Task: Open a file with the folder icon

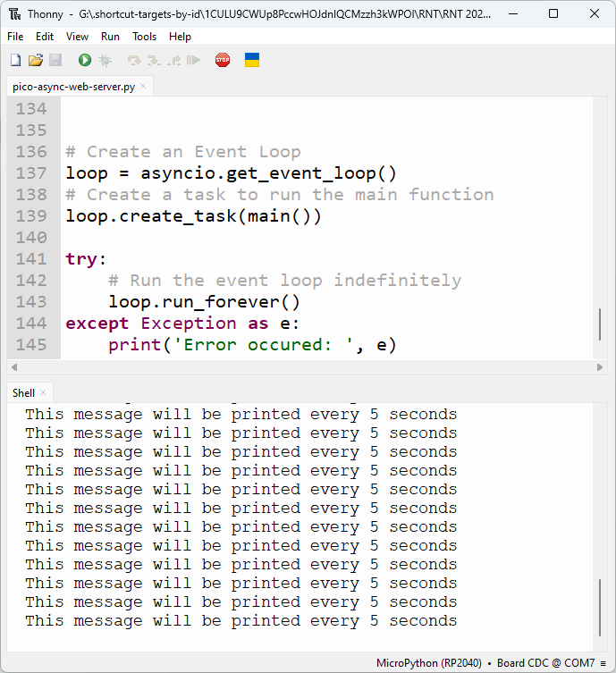Action: [x=36, y=60]
